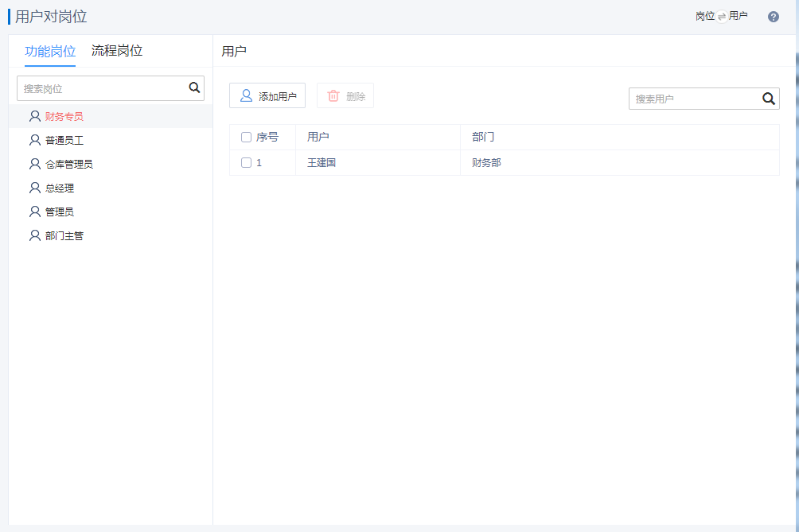Select 管理员 in the position list
The width and height of the screenshot is (799, 532).
pos(60,212)
